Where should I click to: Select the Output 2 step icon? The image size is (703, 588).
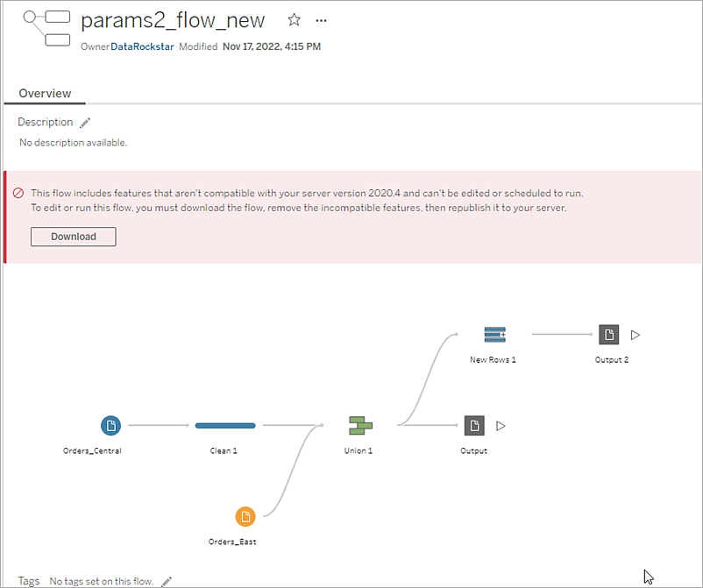(x=609, y=335)
